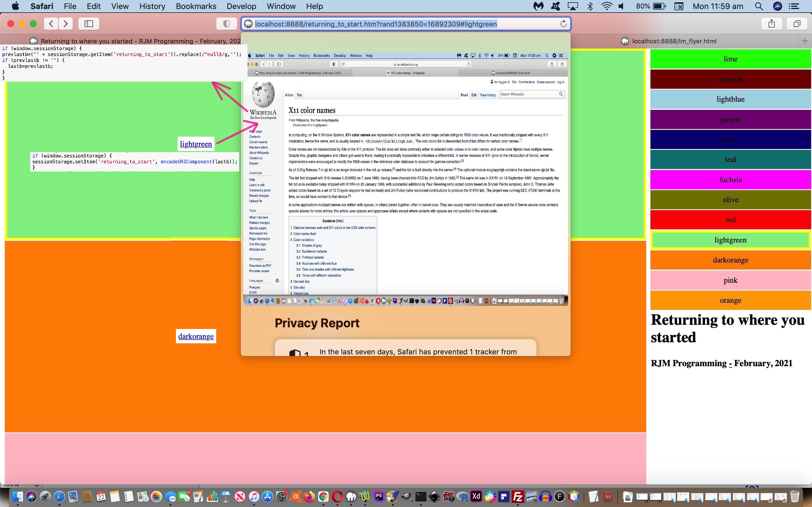Click into the address bar URL field
The width and height of the screenshot is (812, 507).
(403, 24)
